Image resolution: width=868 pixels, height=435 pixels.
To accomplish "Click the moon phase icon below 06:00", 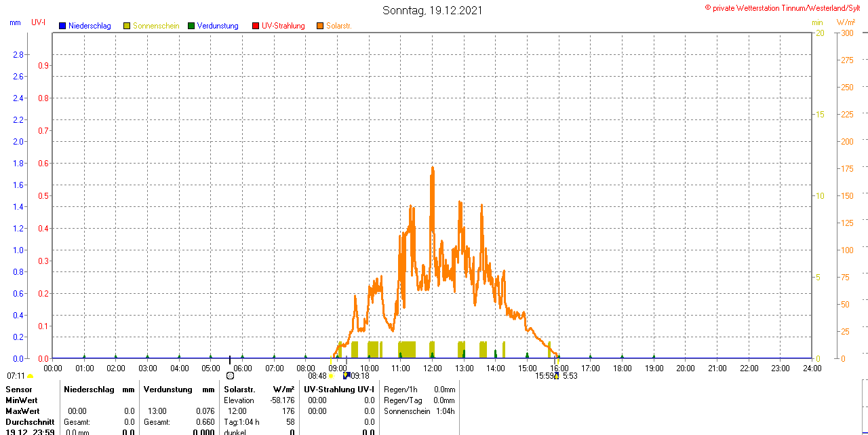I will pyautogui.click(x=230, y=375).
